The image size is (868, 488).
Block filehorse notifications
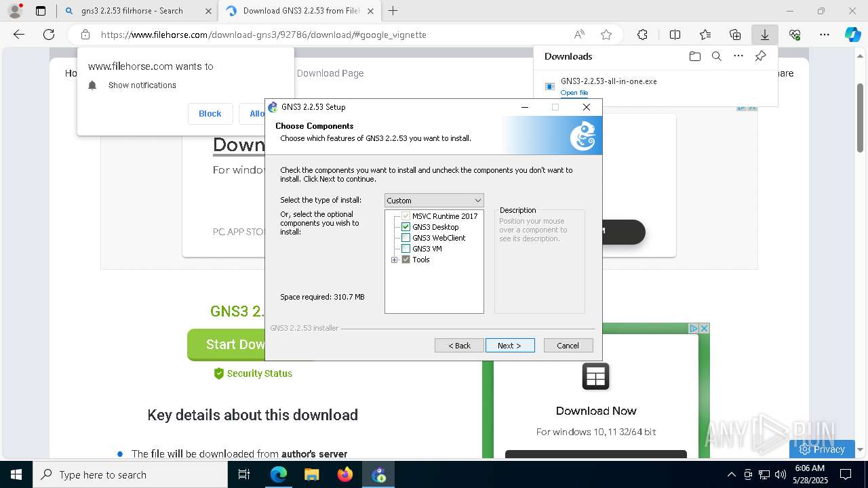click(x=210, y=114)
